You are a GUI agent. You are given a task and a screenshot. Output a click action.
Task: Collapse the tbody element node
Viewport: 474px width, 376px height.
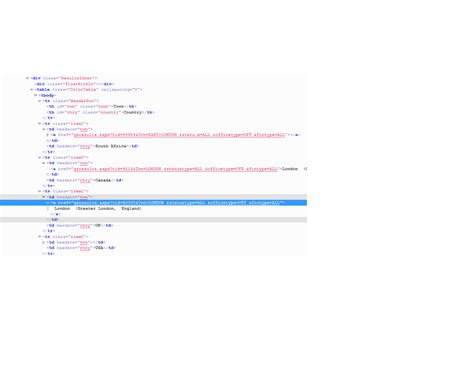[36, 95]
